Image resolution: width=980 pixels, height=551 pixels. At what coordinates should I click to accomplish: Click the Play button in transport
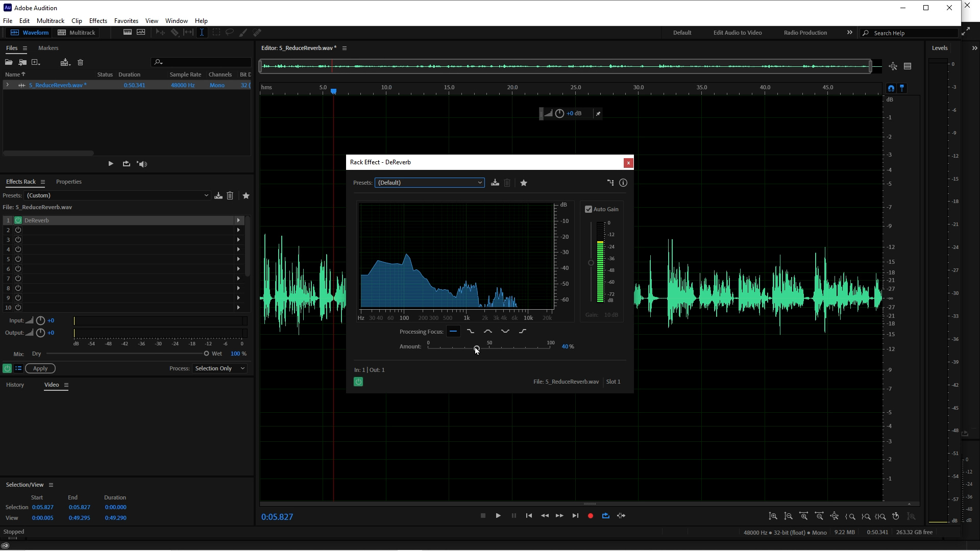[498, 516]
